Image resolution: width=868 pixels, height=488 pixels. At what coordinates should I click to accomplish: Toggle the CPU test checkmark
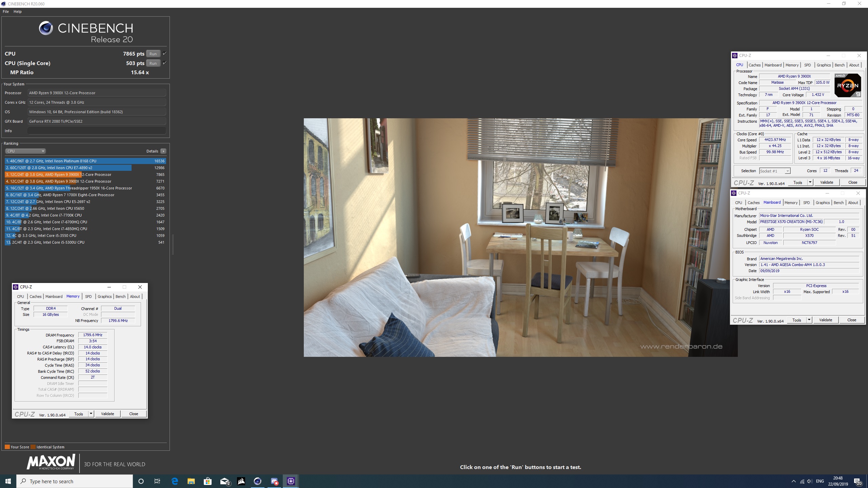click(164, 54)
